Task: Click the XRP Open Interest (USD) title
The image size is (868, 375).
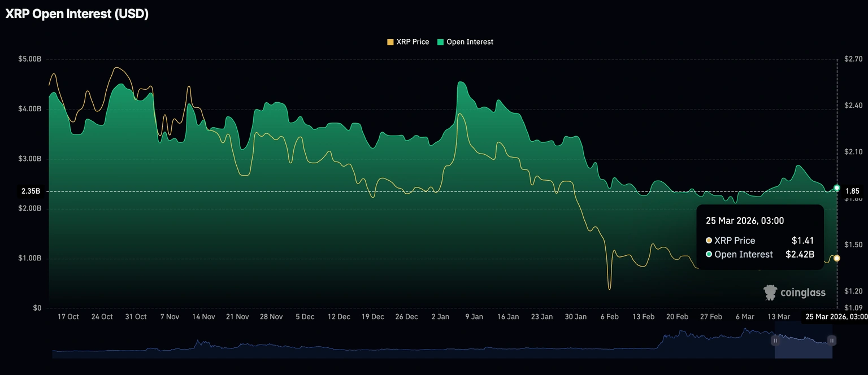Action: [77, 15]
